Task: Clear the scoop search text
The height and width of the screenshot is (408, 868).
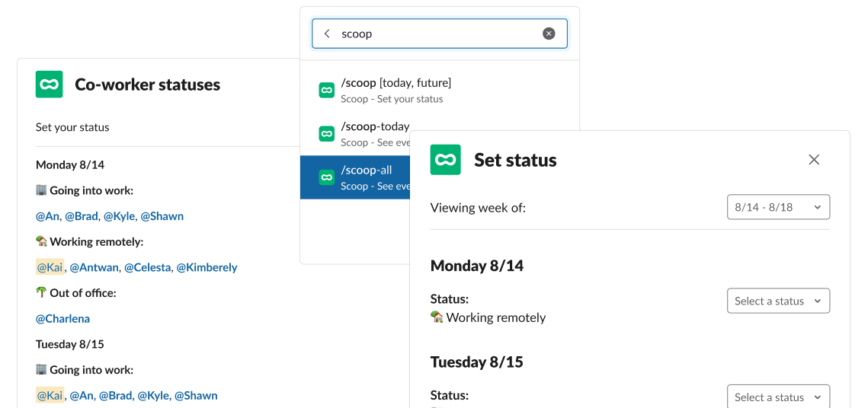Action: (549, 33)
